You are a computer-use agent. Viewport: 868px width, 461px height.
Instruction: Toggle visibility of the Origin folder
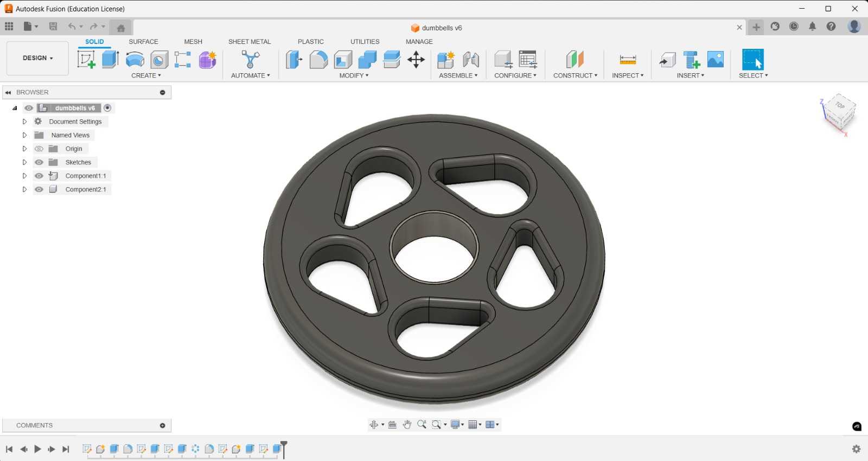[x=39, y=149]
